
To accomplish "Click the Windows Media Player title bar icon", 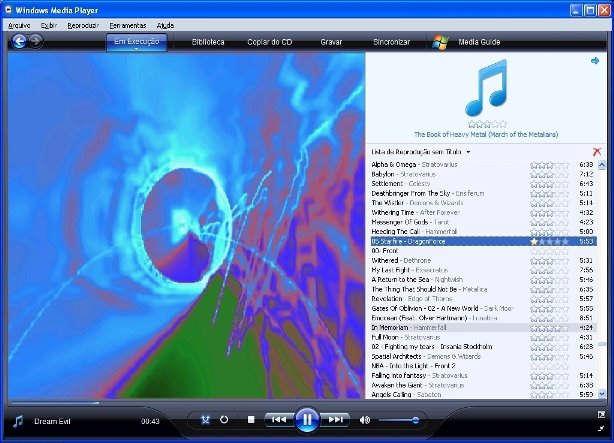I will 8,10.
